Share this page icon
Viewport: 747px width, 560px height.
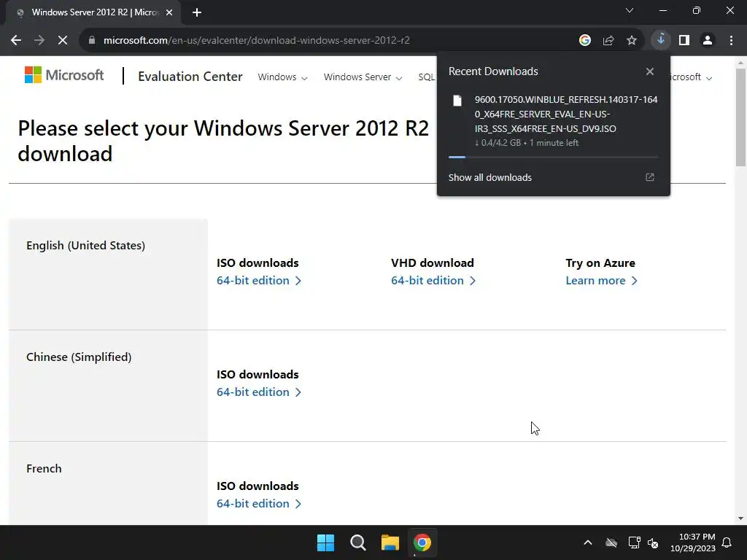point(608,41)
